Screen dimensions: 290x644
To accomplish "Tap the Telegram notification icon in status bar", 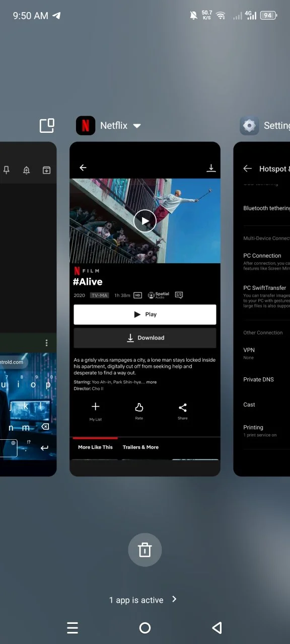I will [x=57, y=16].
